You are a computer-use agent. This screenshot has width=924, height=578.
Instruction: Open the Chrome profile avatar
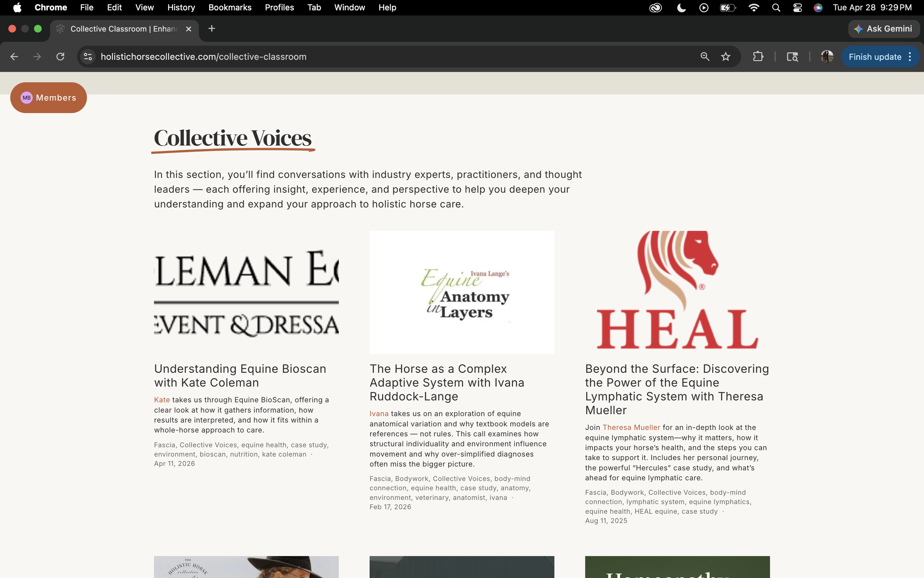(x=826, y=57)
